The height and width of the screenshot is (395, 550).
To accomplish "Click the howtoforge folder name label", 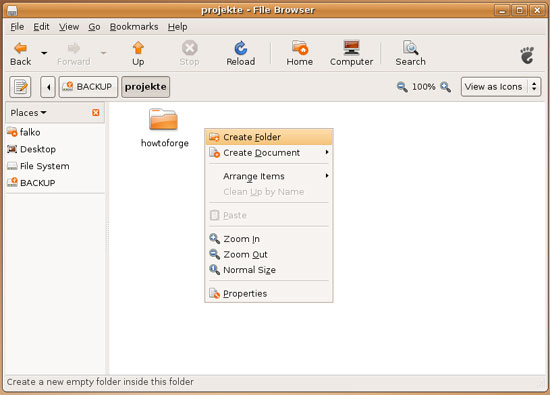I will tap(165, 143).
